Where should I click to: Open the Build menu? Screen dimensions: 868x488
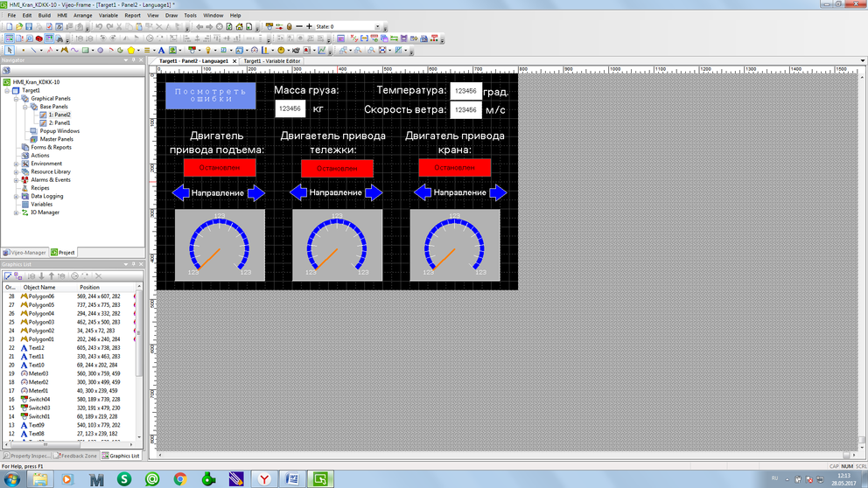[x=45, y=16]
